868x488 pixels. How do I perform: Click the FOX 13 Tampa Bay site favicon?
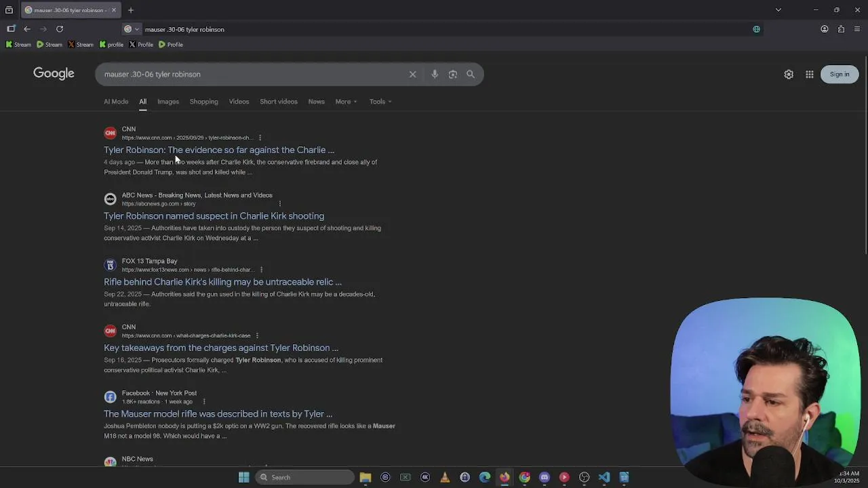[x=110, y=265]
